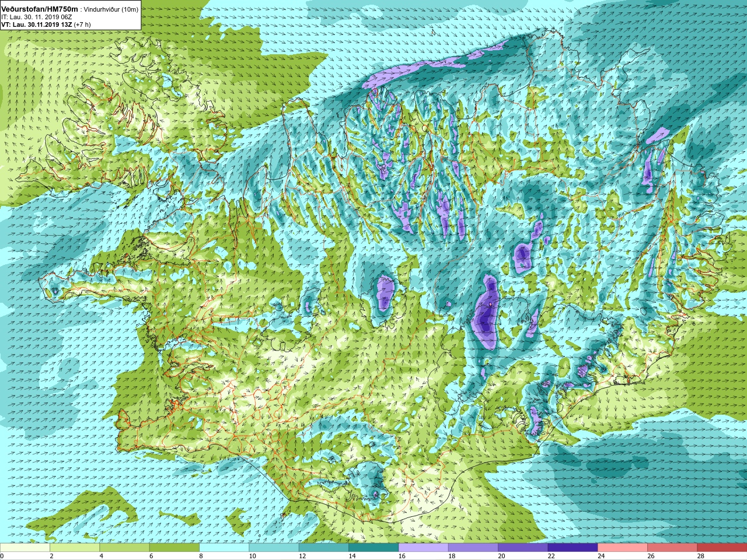Click the IT: Lau. 30. 11. 2019 06Z line
This screenshot has height=560, width=747.
tap(36, 17)
